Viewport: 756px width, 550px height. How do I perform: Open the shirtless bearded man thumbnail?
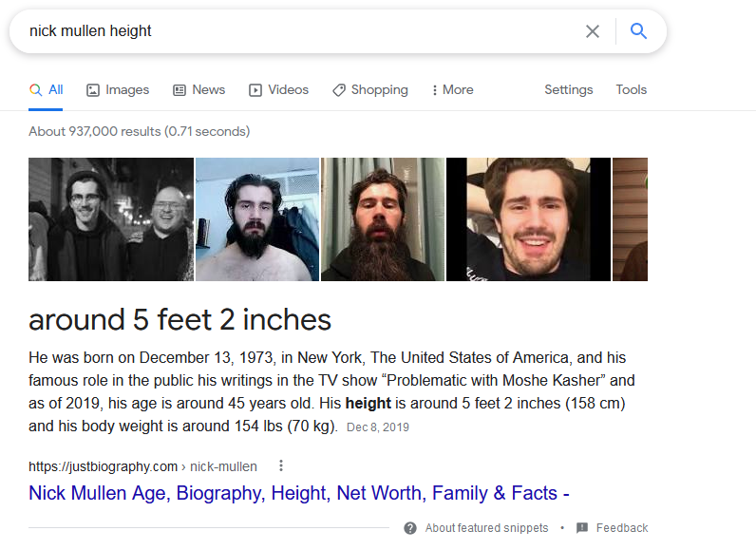[x=257, y=219]
